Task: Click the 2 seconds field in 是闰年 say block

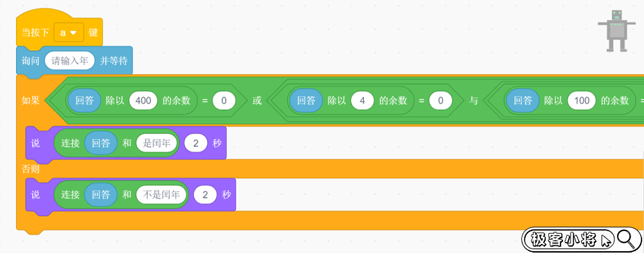Action: click(196, 143)
